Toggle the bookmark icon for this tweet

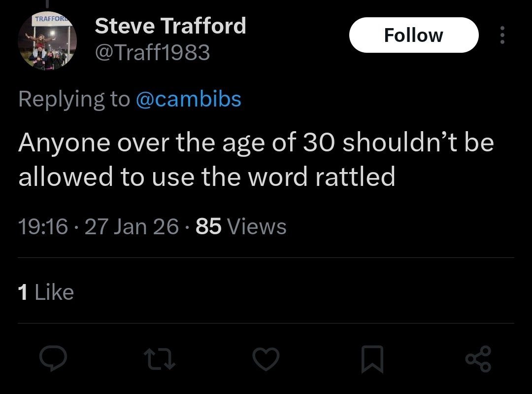(x=372, y=358)
